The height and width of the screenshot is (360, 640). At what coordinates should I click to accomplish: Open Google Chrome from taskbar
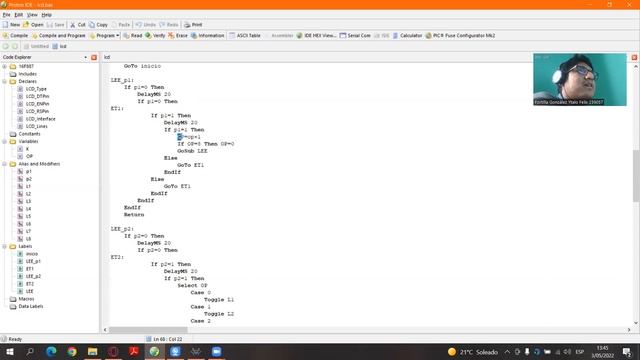coord(72,351)
